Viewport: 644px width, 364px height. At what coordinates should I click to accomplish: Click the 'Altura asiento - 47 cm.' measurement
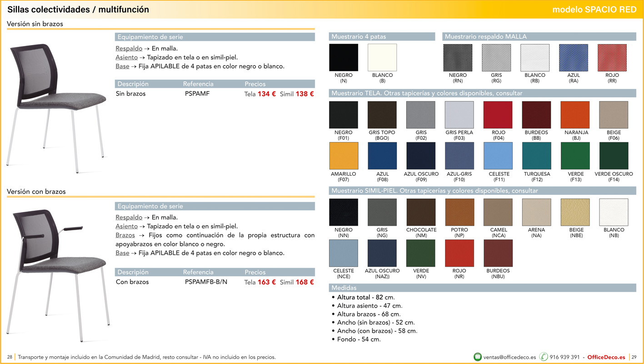pyautogui.click(x=369, y=306)
